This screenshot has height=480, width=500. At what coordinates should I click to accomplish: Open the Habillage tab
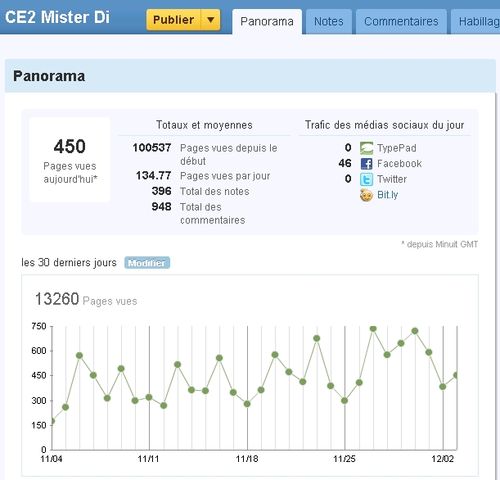click(476, 22)
